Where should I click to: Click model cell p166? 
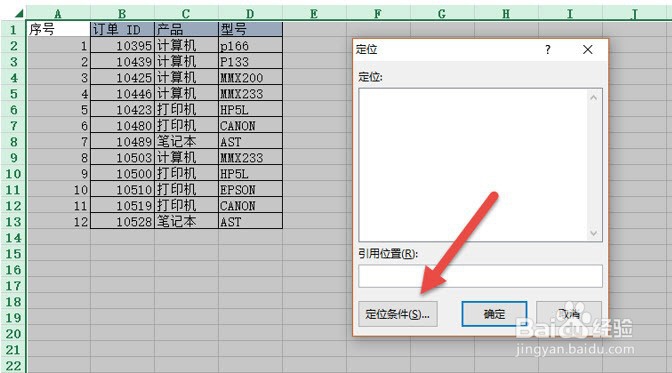250,45
